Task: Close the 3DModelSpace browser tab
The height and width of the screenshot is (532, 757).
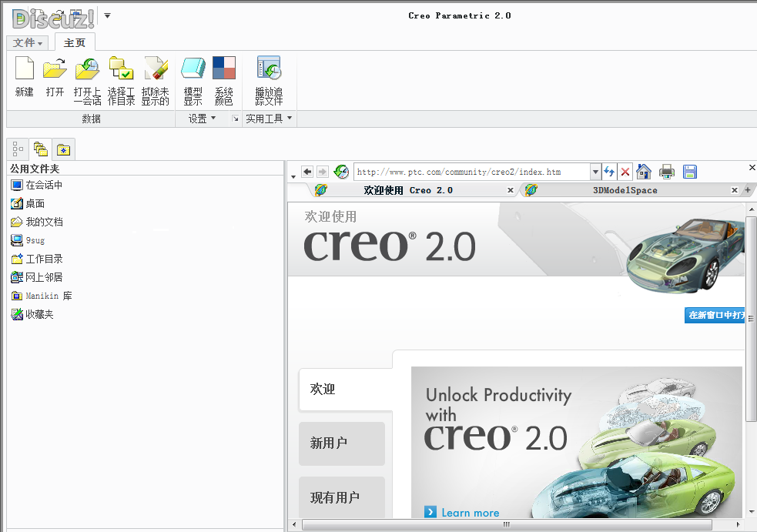Action: click(x=735, y=190)
